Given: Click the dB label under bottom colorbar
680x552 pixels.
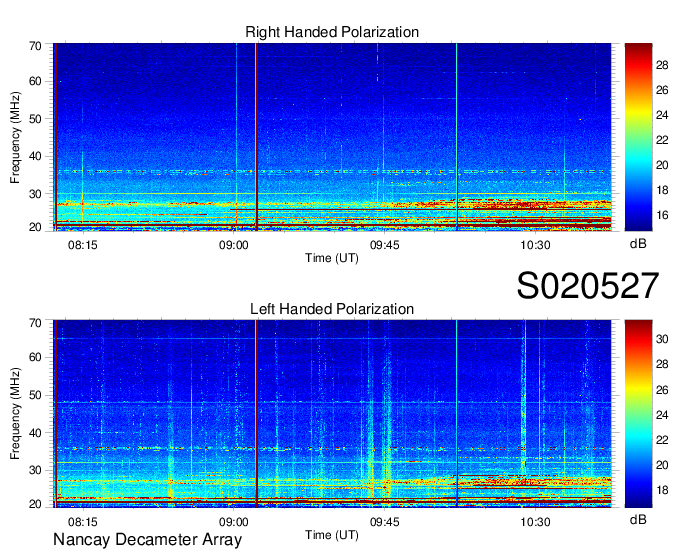Looking at the screenshot, I should [638, 519].
